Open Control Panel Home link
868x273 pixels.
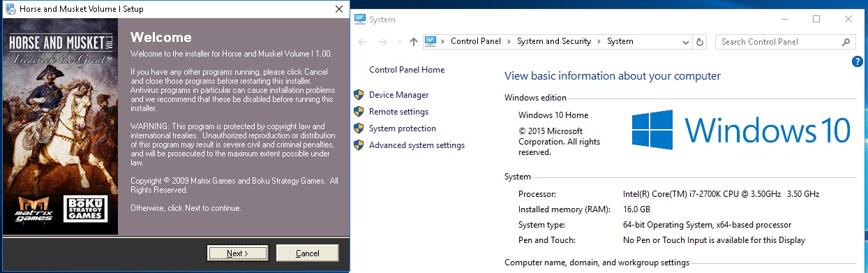click(x=407, y=70)
